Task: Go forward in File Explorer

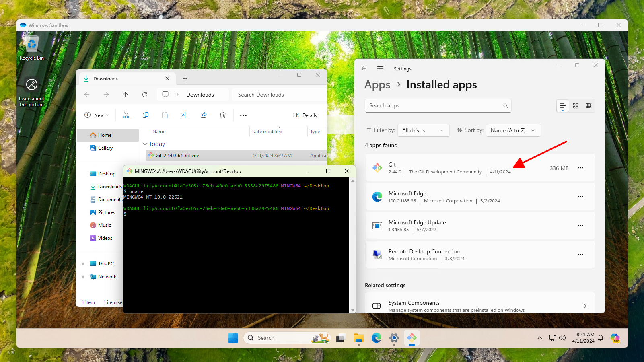Action: [x=106, y=95]
